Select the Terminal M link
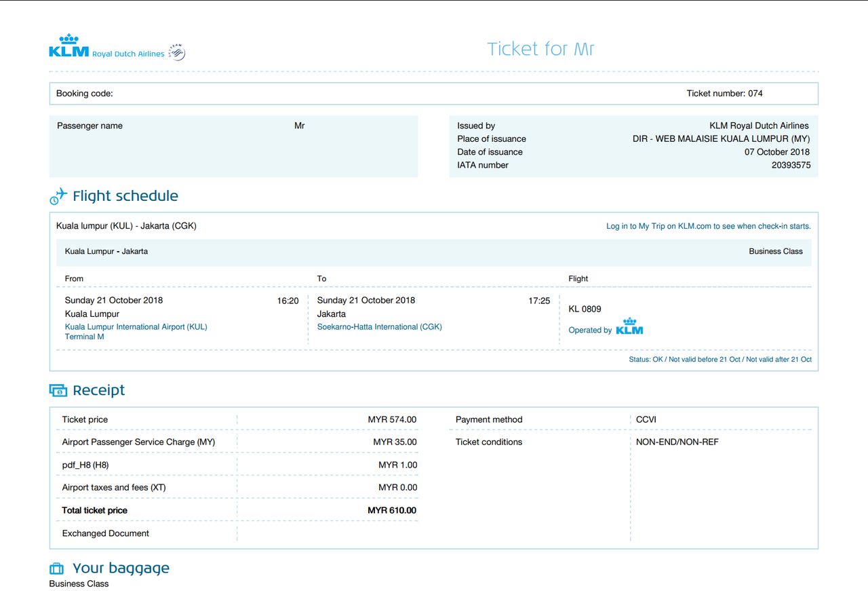 [83, 337]
